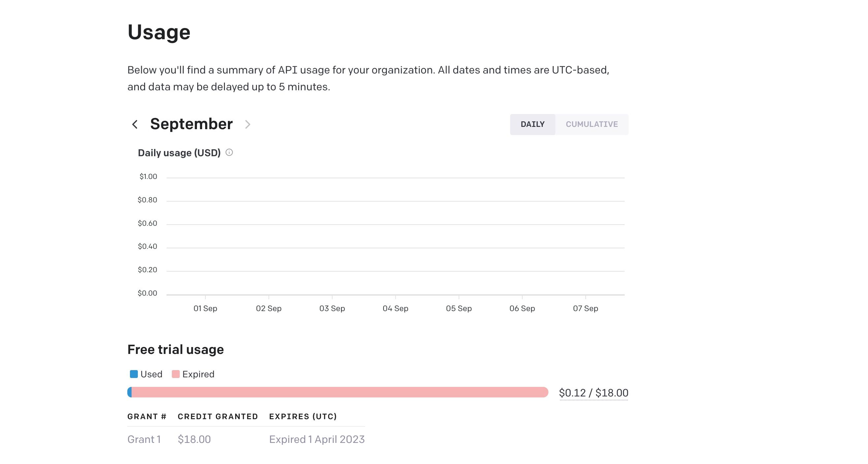Click the 01 Sep axis label
868x464 pixels.
(205, 308)
